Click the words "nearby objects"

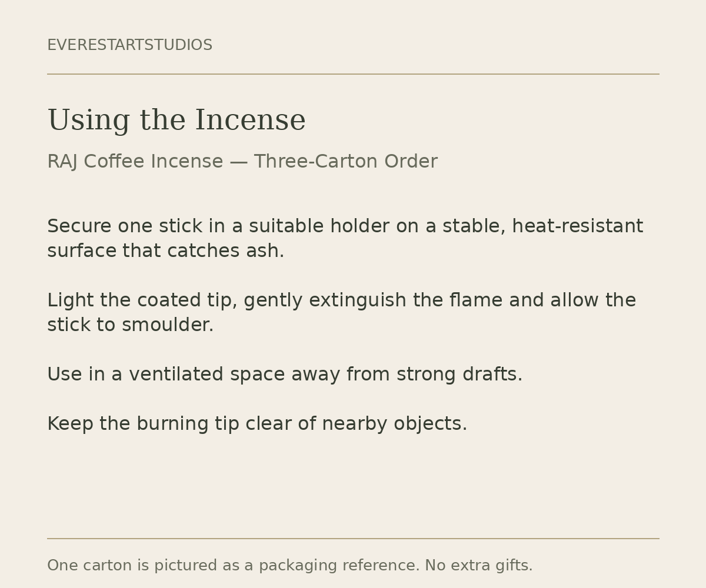pyautogui.click(x=395, y=424)
